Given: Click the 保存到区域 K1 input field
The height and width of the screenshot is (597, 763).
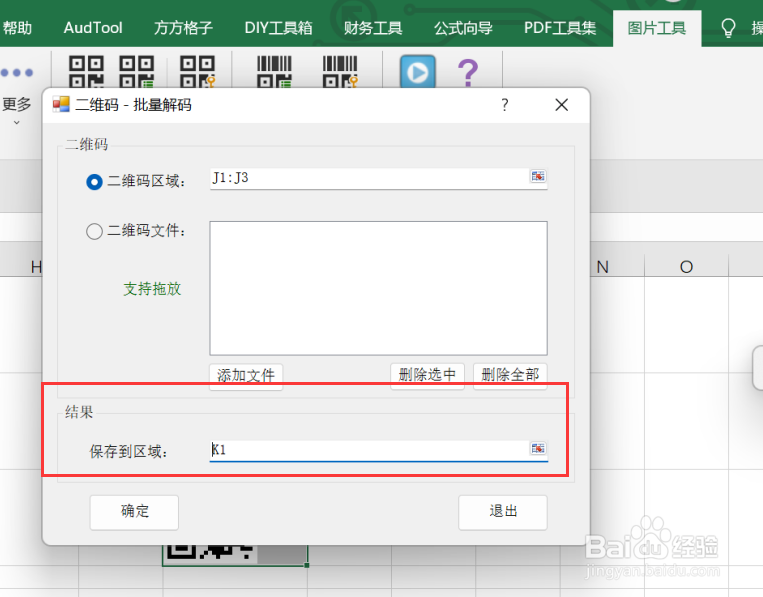Looking at the screenshot, I should [x=369, y=450].
